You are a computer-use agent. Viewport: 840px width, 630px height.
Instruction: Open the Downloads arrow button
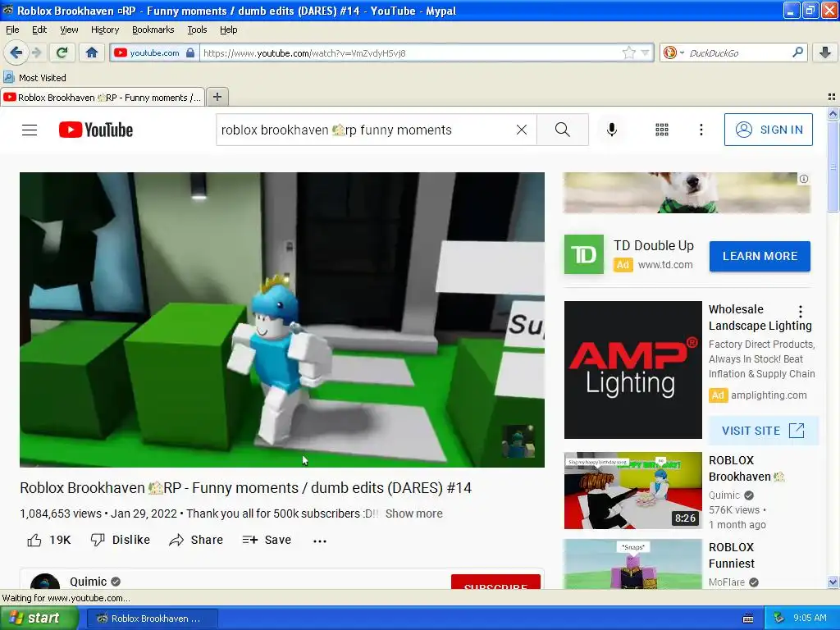click(825, 52)
